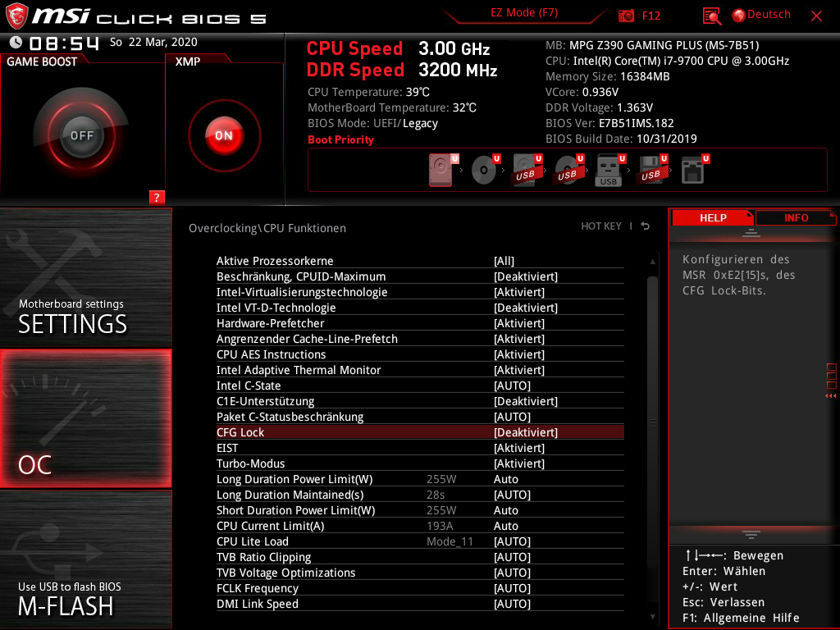Viewport: 840px width, 630px height.
Task: Toggle the XMP ON button
Action: pos(224,135)
